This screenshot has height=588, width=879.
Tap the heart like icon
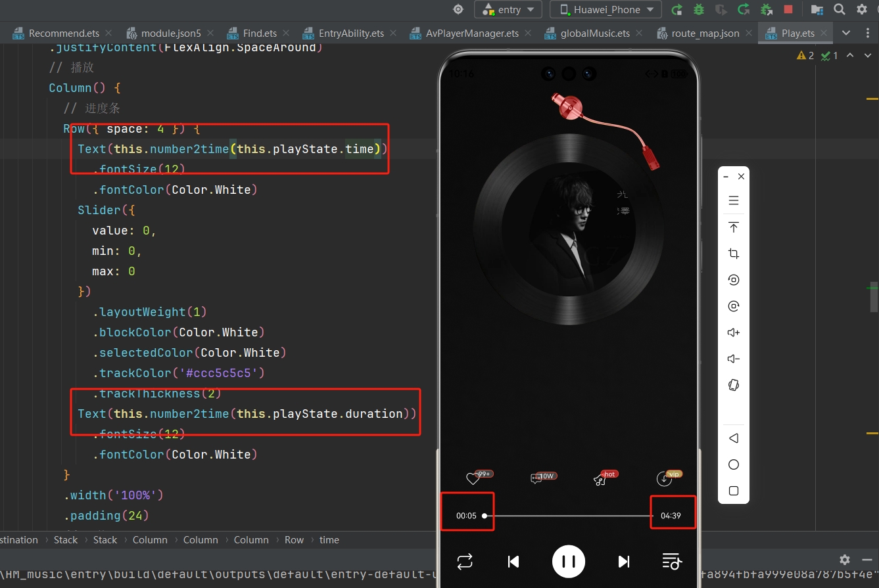(473, 479)
